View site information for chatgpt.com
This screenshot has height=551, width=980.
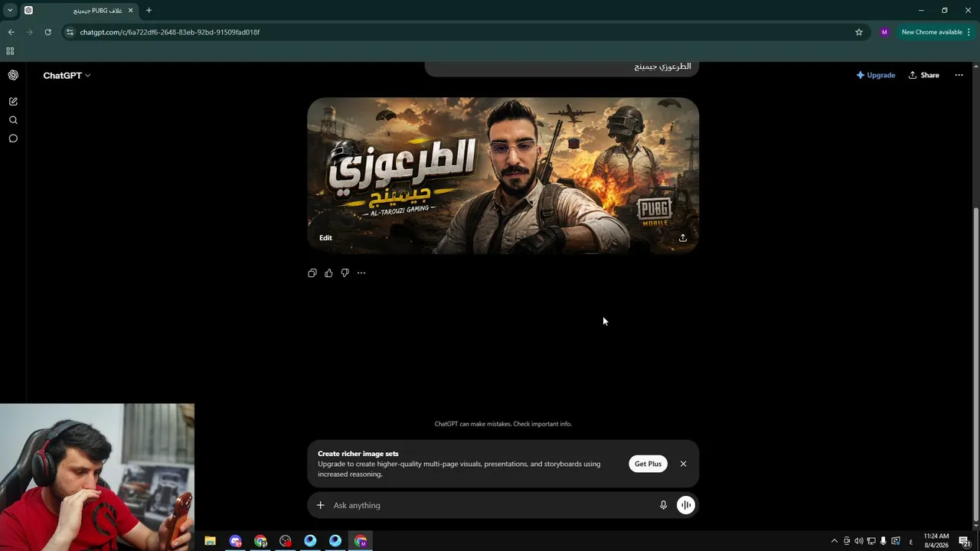[70, 32]
